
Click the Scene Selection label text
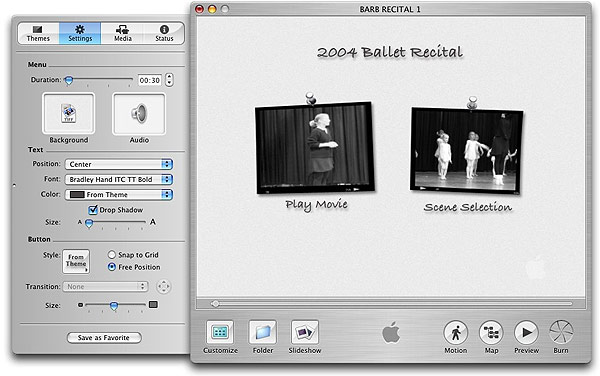468,207
